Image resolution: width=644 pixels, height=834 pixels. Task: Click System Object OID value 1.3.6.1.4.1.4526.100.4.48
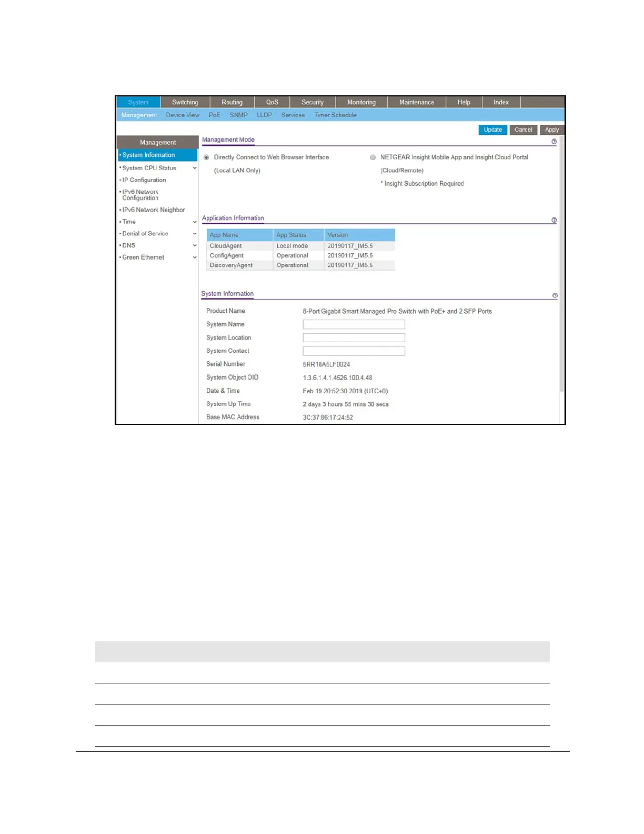tap(337, 378)
